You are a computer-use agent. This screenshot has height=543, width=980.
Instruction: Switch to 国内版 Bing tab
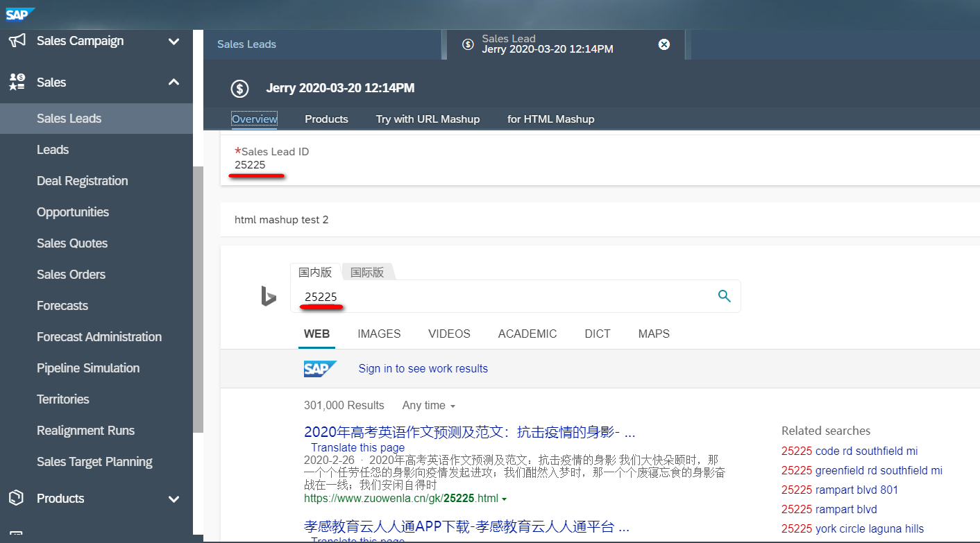coord(315,273)
